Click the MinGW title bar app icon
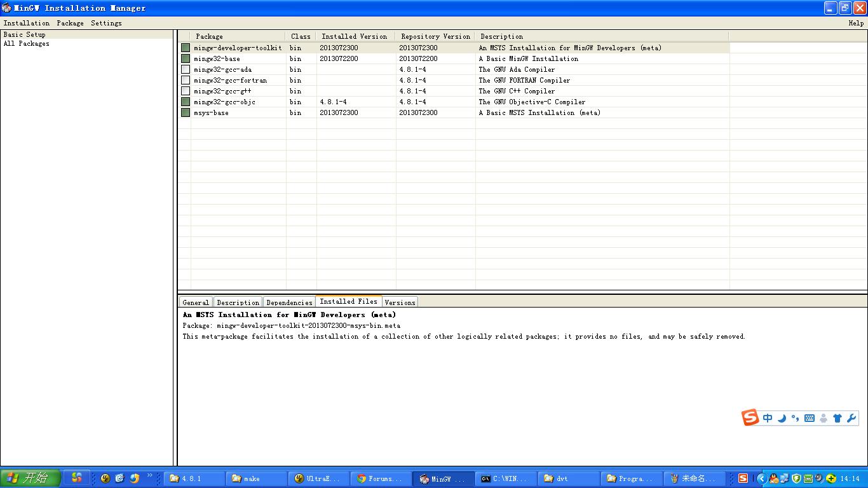 click(6, 8)
